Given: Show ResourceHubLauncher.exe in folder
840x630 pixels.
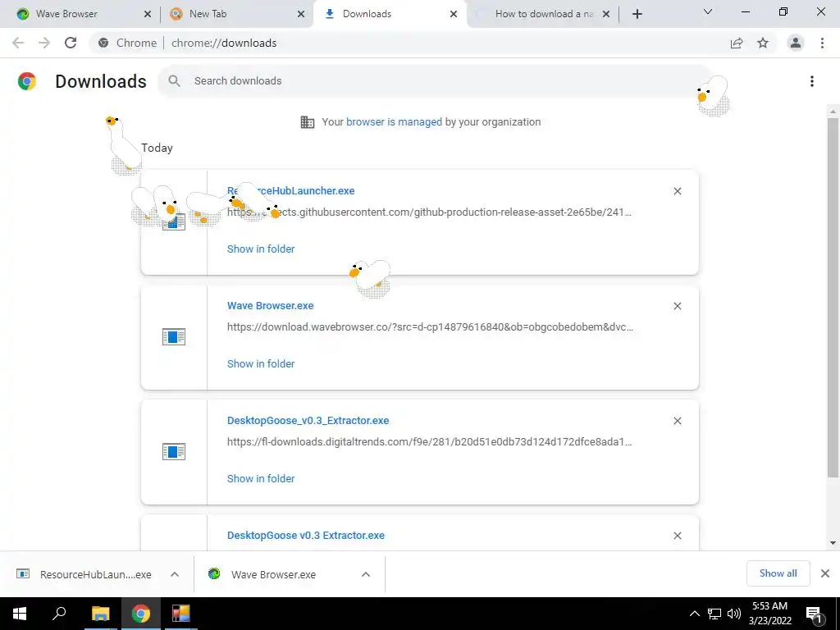Looking at the screenshot, I should tap(261, 249).
